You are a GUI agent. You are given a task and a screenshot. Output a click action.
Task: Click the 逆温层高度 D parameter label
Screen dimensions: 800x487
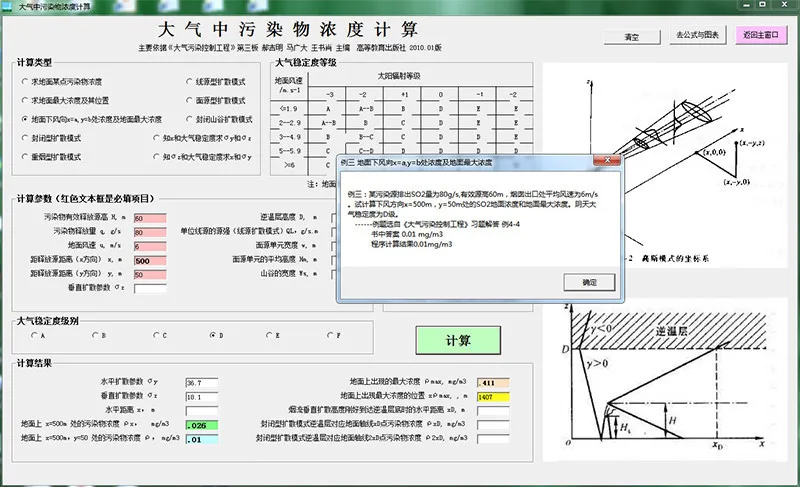click(x=289, y=217)
